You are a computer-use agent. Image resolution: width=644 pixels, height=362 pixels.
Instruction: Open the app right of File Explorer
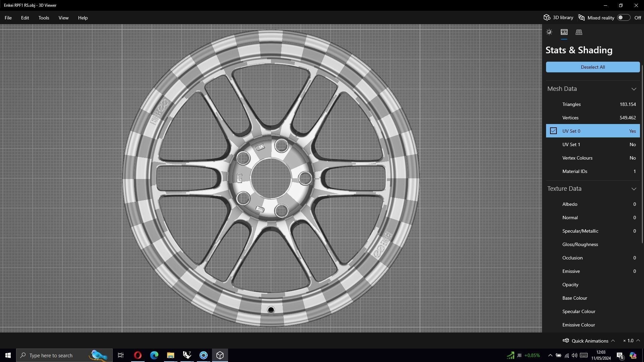187,355
